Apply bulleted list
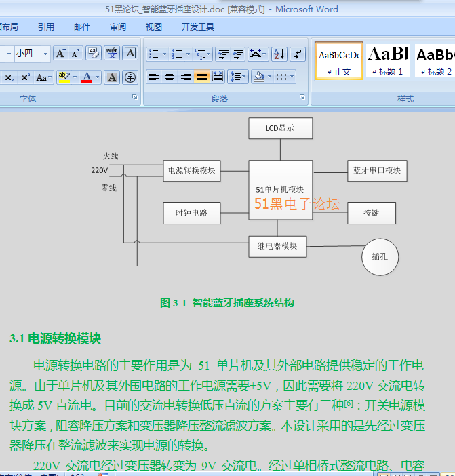This screenshot has width=455, height=476. click(154, 54)
